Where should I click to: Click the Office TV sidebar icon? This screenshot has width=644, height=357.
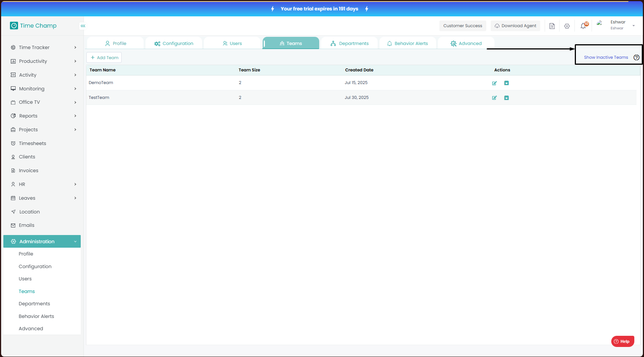point(13,102)
